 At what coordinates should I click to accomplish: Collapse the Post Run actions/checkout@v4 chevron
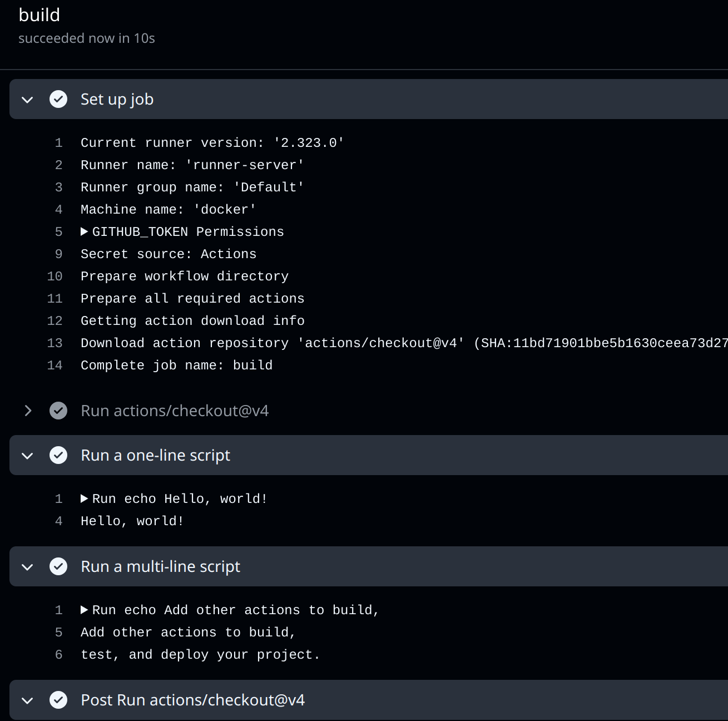27,700
